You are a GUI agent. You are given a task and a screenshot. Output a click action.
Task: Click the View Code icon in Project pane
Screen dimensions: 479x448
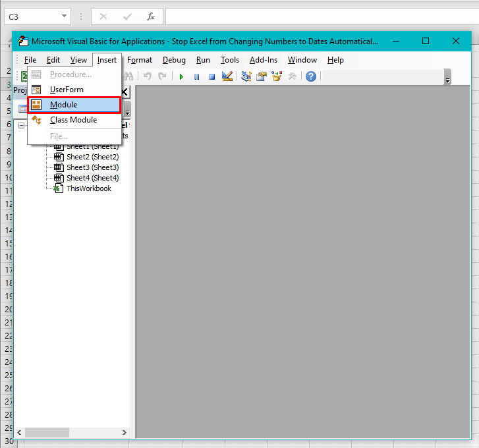tap(23, 109)
